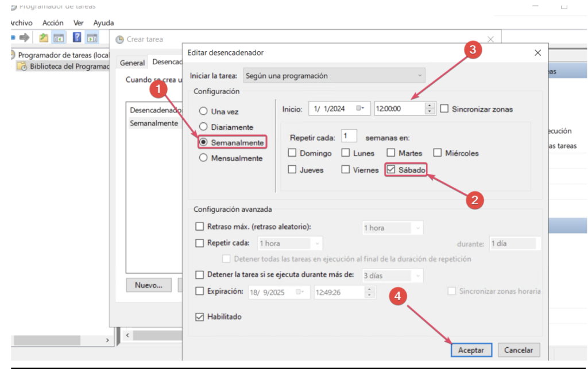
Task: Click the up-one-level folder icon
Action: [x=44, y=38]
